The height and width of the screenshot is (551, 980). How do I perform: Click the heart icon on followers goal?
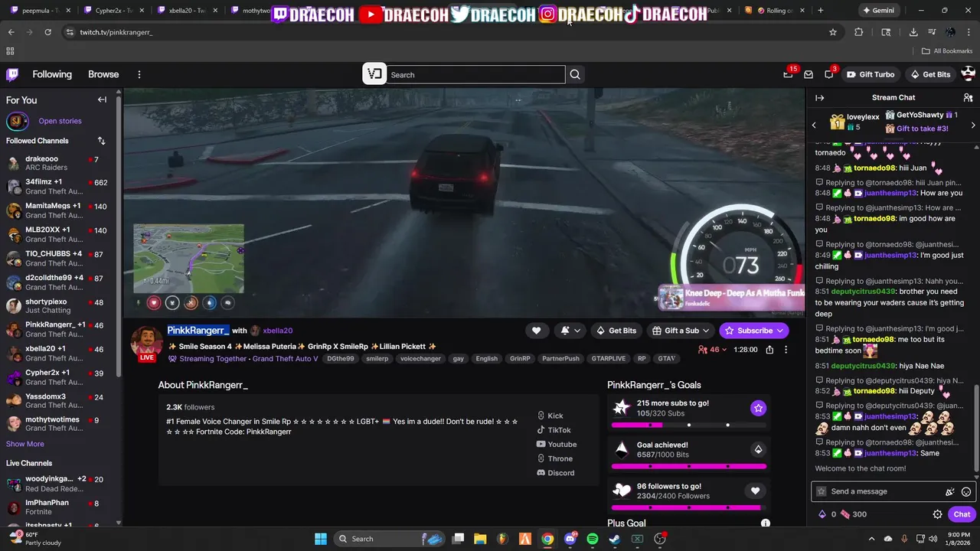coord(755,491)
